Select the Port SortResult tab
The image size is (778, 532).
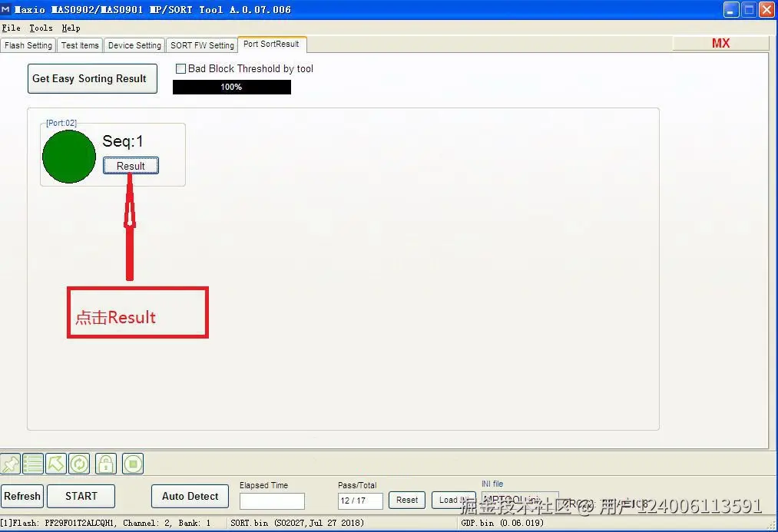pyautogui.click(x=271, y=44)
